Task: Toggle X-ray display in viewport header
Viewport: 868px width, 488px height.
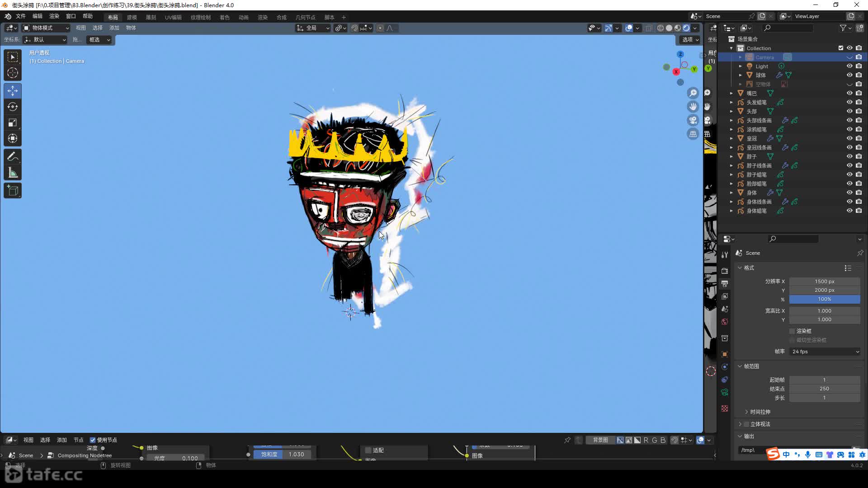Action: [649, 28]
